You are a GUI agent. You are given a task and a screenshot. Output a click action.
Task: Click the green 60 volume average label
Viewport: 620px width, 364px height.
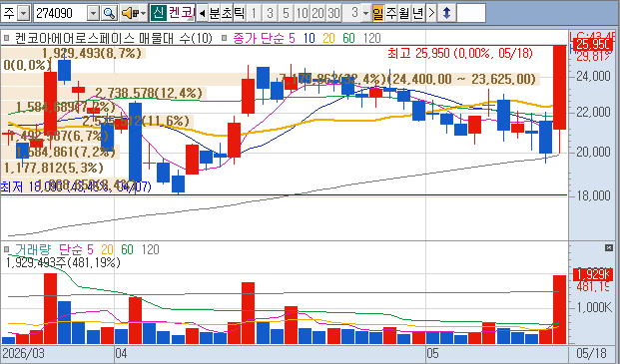(127, 249)
